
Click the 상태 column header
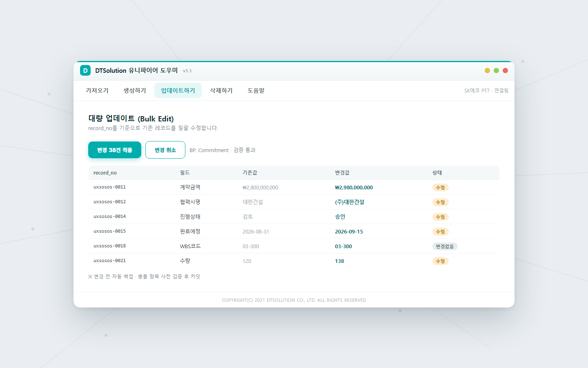[437, 173]
